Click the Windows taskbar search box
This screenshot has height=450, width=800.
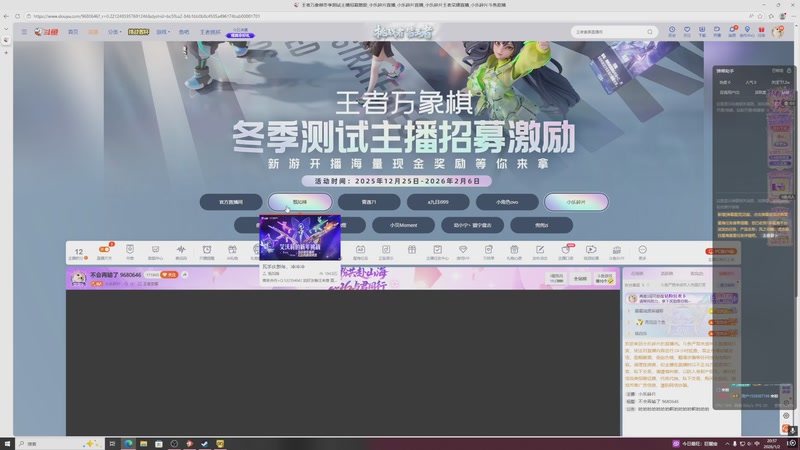tap(59, 444)
